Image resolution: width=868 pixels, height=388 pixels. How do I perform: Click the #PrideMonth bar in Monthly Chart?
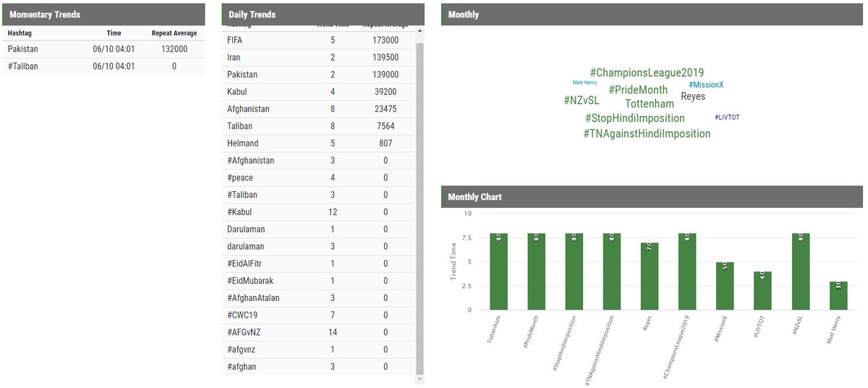click(536, 271)
